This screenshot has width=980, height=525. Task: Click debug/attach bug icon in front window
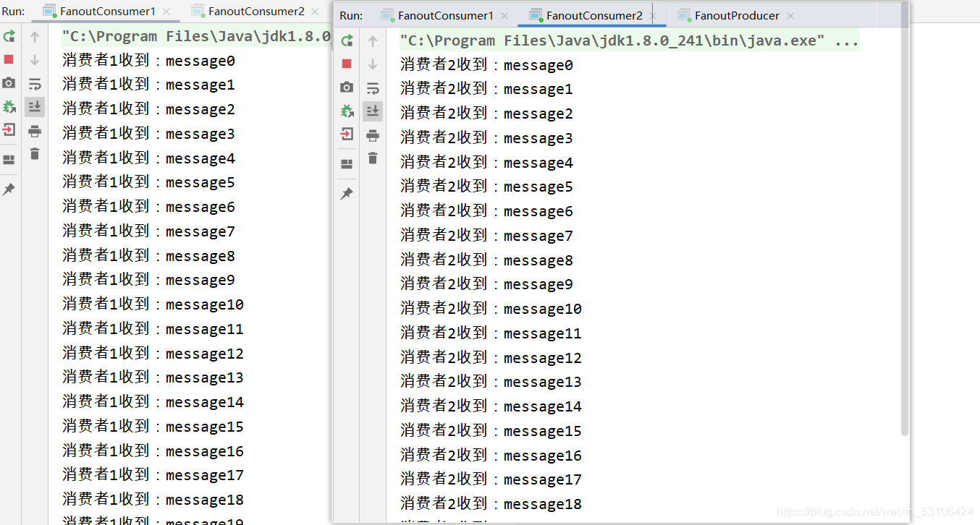tap(347, 111)
